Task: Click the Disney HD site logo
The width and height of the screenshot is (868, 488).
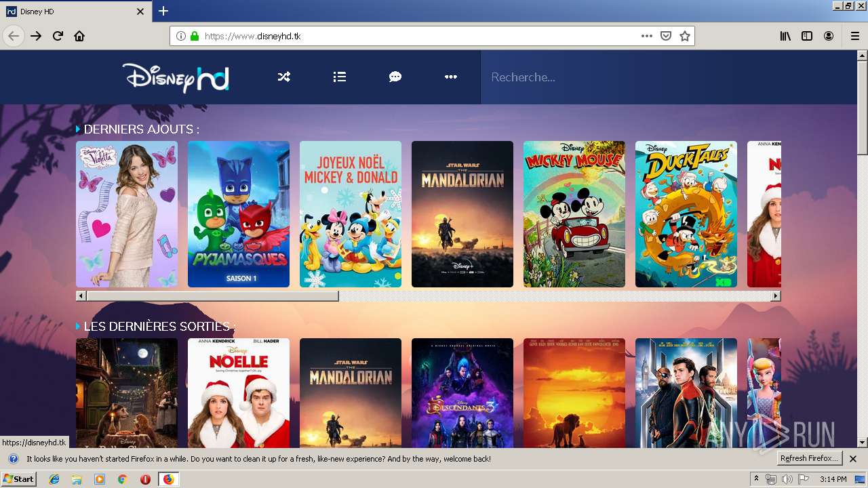Action: (176, 78)
